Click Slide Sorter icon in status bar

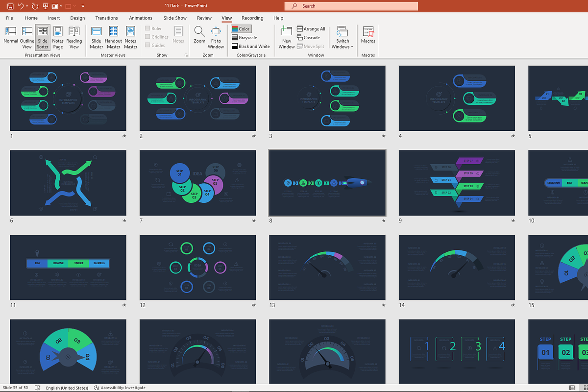585,388
